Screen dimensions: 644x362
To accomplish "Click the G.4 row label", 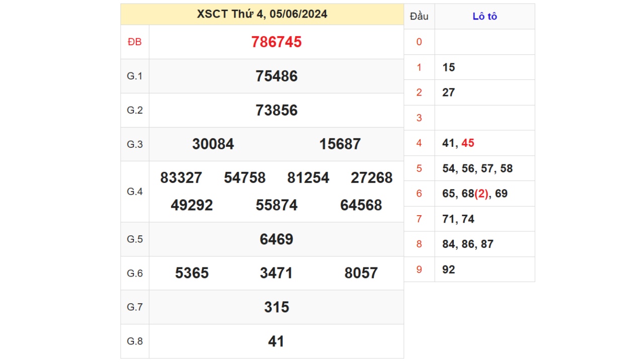I will (x=135, y=192).
